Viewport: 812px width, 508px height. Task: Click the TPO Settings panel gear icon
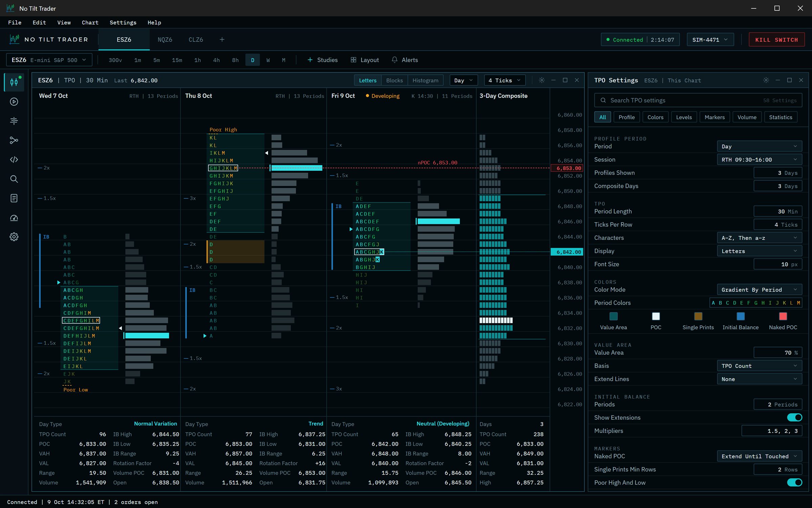coord(766,80)
